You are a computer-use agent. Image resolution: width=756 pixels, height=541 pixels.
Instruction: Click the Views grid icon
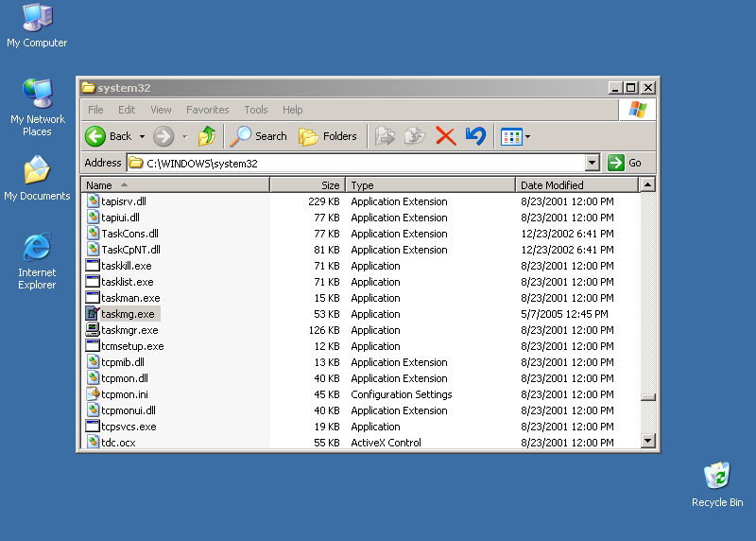[x=511, y=137]
